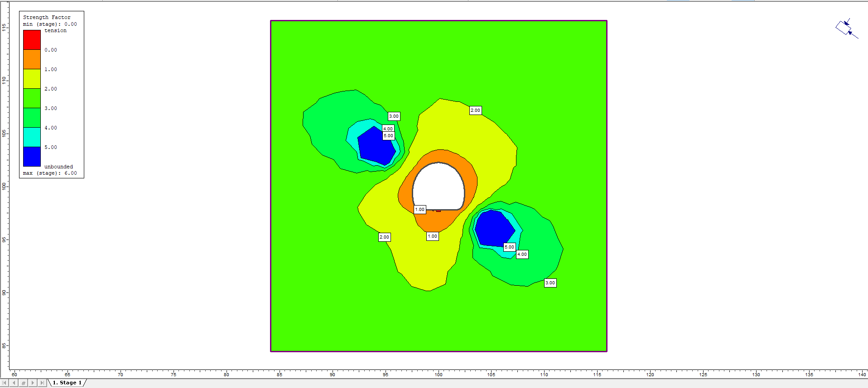Advance to the next stage tab
The image size is (868, 388).
coord(33,383)
